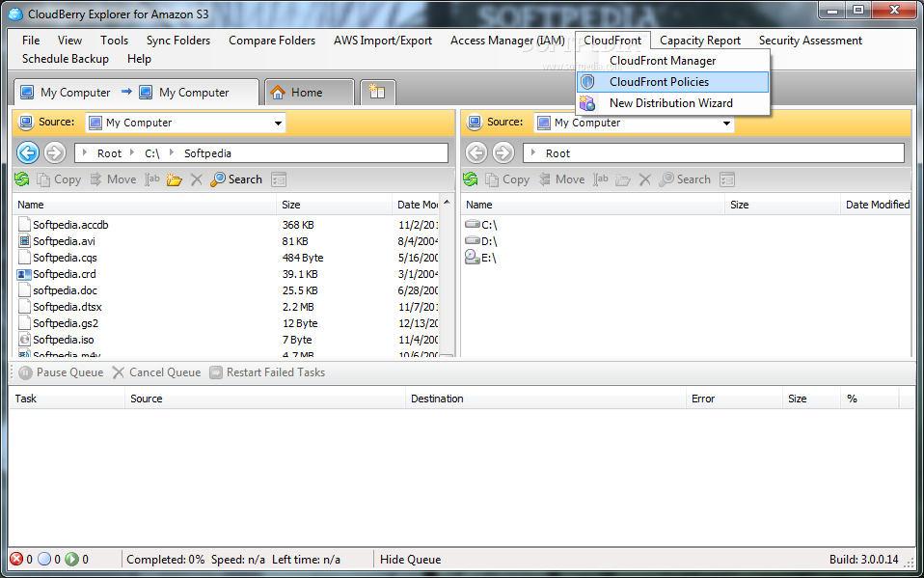The height and width of the screenshot is (578, 924).
Task: Sort right pane by Name column header
Action: (593, 205)
